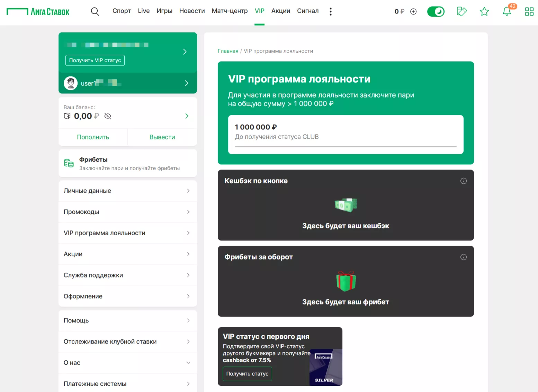Click the Получить статус button
Screen dimensions: 538x392
[247, 374]
